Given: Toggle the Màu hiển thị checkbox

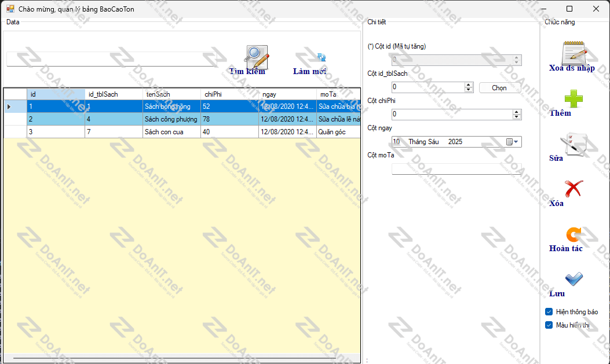Looking at the screenshot, I should point(549,325).
